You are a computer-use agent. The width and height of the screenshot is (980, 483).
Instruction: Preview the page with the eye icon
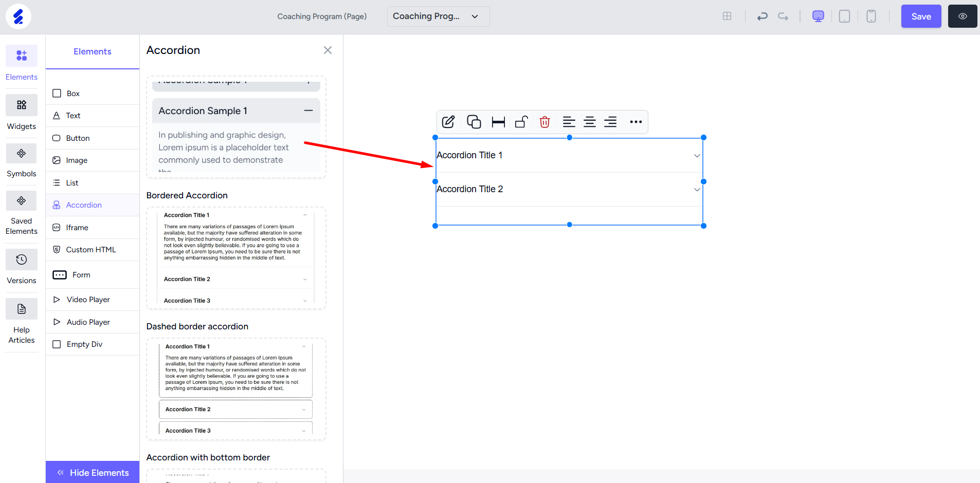tap(963, 16)
